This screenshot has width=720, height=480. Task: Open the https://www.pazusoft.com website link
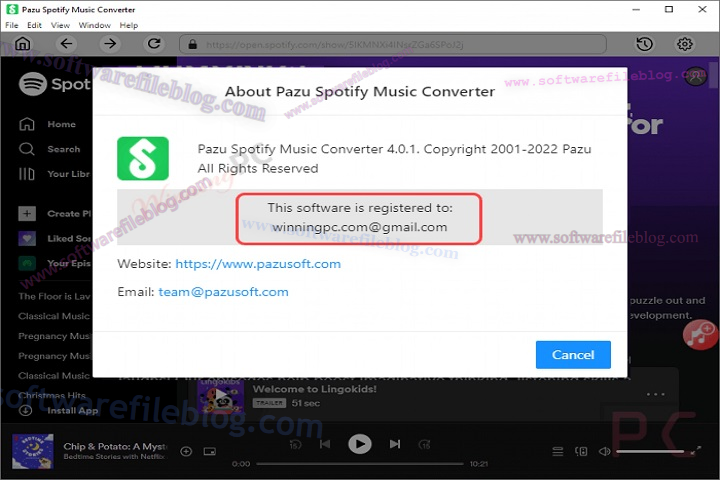[x=258, y=264]
